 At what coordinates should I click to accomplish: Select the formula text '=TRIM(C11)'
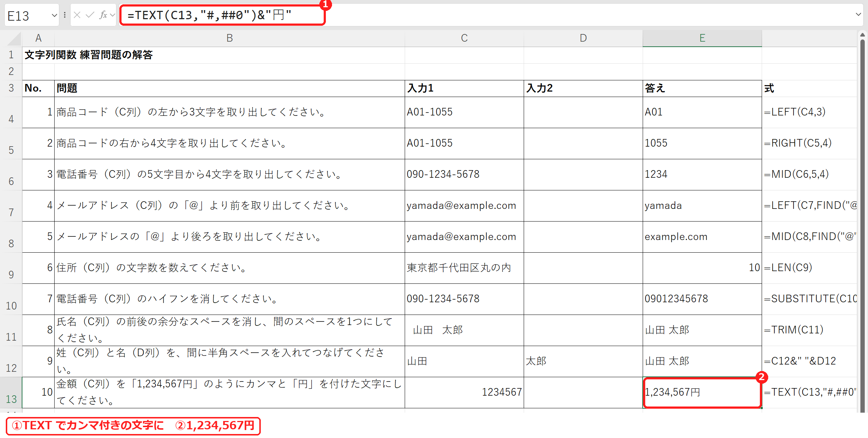(x=794, y=330)
